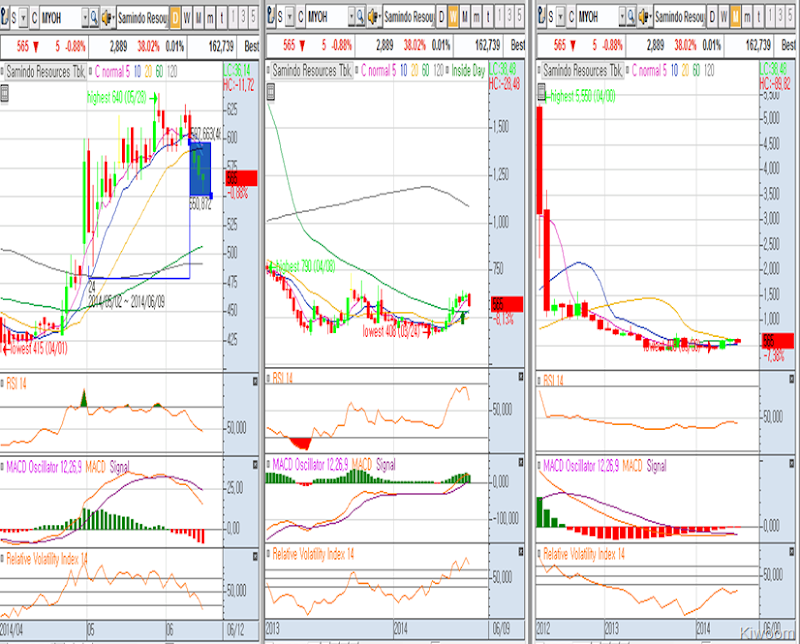Viewport: 800px width, 644px height.
Task: Switch right chart to minute m period
Action: [747, 17]
